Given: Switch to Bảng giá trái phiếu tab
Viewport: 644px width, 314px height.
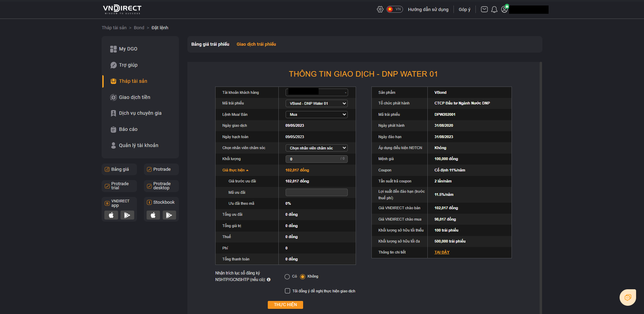Looking at the screenshot, I should click(210, 44).
